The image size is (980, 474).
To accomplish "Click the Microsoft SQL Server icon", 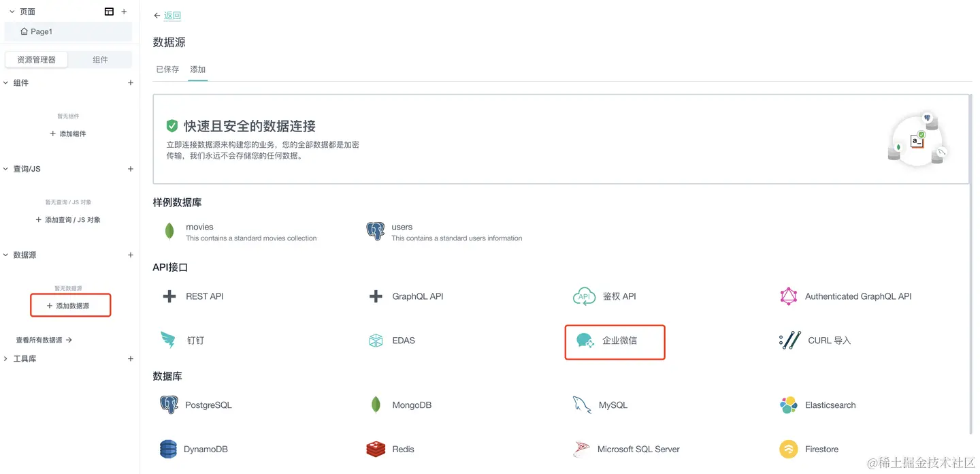I will [x=581, y=449].
